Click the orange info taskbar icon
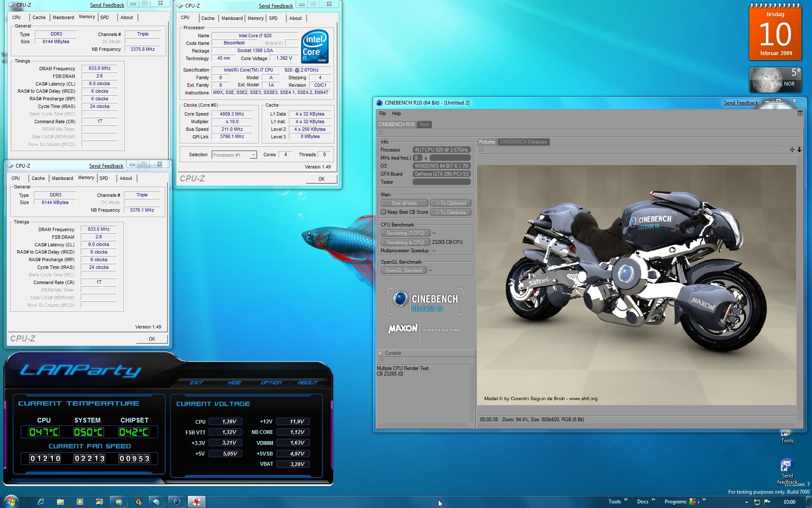 coord(138,502)
